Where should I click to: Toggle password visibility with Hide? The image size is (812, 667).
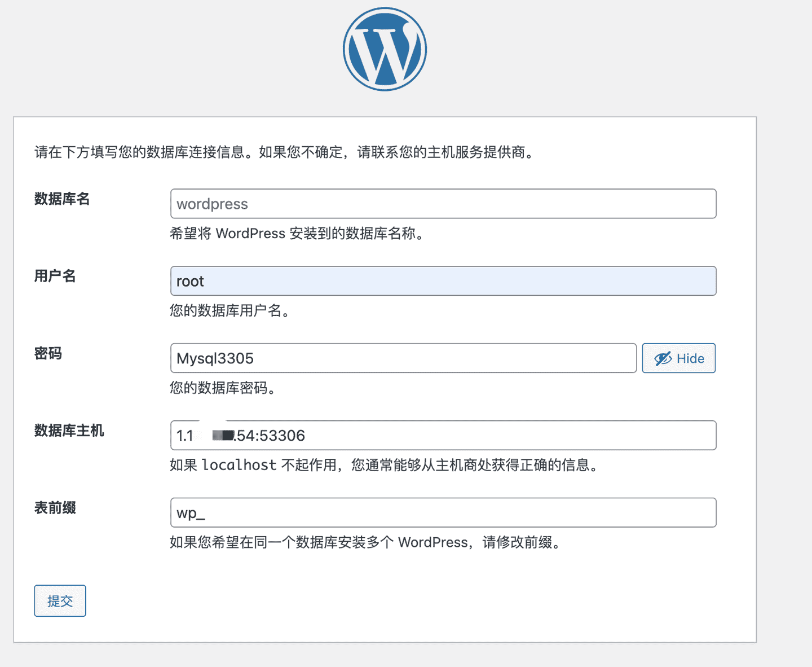(678, 358)
